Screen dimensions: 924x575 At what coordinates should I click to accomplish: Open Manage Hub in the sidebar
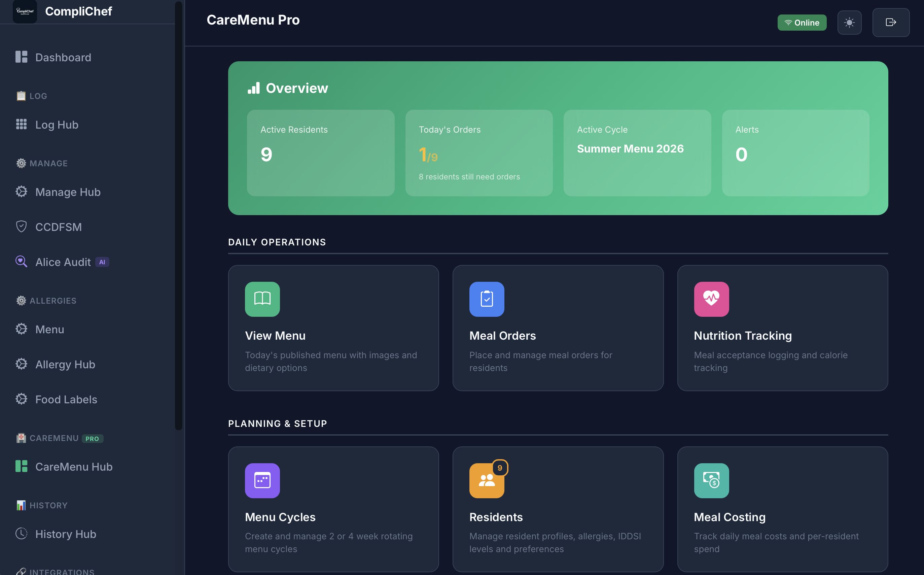pos(68,192)
